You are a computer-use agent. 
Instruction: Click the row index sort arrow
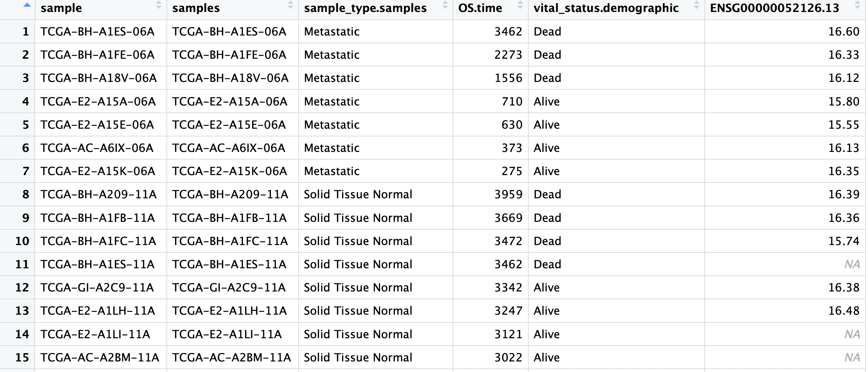click(x=27, y=5)
